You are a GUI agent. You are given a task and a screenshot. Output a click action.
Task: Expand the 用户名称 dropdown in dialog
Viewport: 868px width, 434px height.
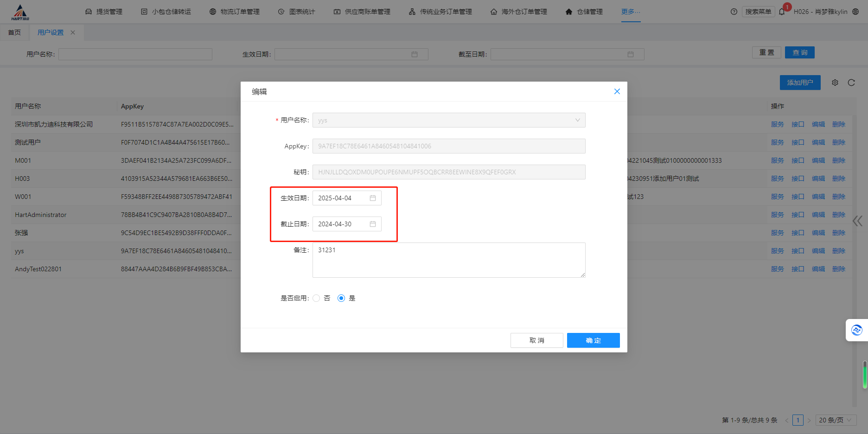tap(577, 120)
